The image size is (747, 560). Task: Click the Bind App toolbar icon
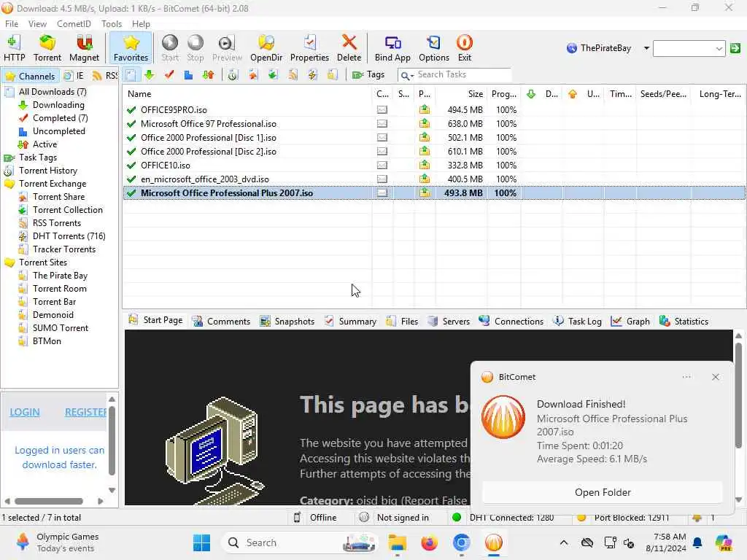[392, 48]
